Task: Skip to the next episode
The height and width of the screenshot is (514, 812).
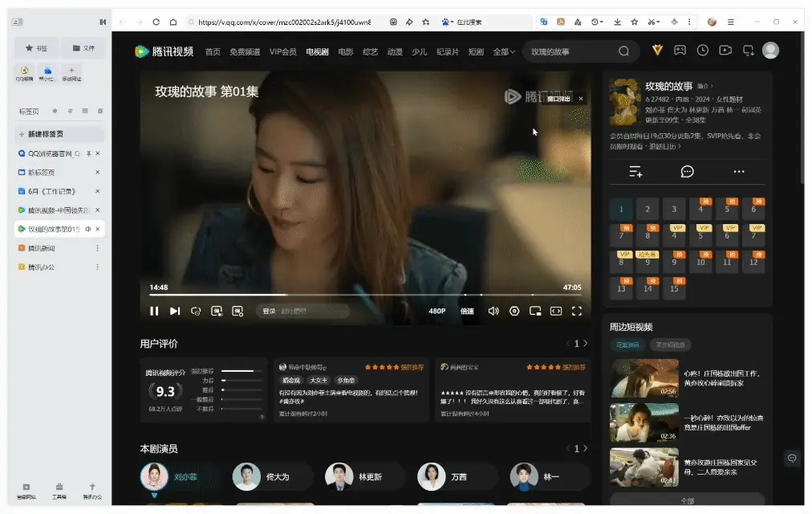Action: tap(175, 311)
